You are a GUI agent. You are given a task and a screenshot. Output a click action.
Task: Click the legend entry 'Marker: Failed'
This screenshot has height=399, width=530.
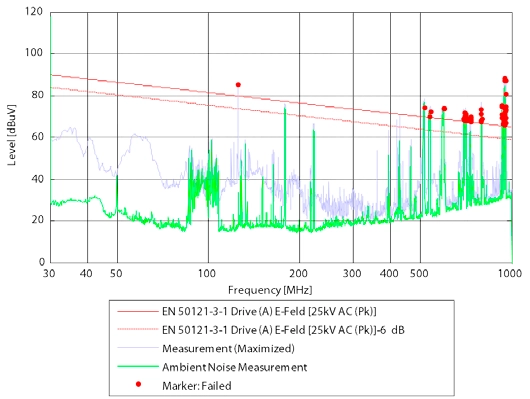(x=197, y=386)
